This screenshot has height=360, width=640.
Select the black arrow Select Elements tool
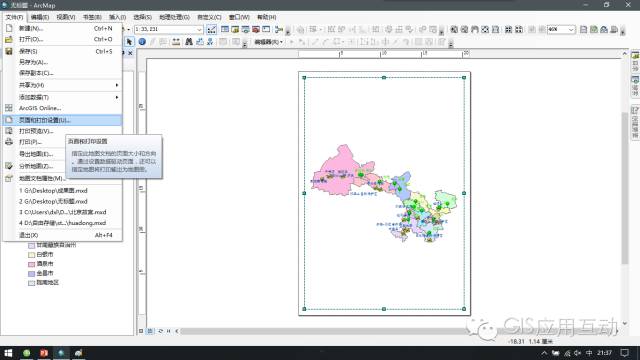tap(129, 42)
